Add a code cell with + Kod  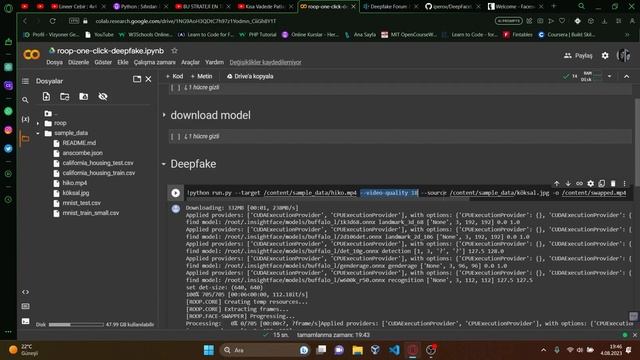pyautogui.click(x=174, y=76)
